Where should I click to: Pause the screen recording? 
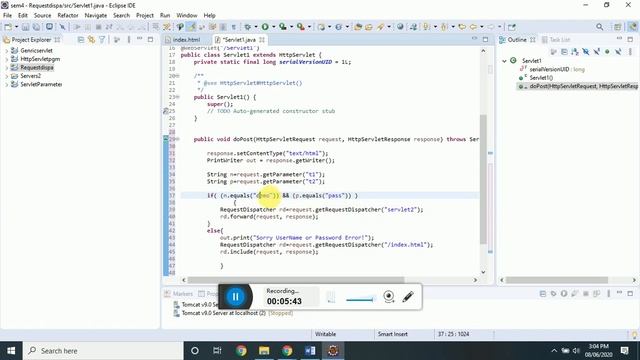(236, 297)
